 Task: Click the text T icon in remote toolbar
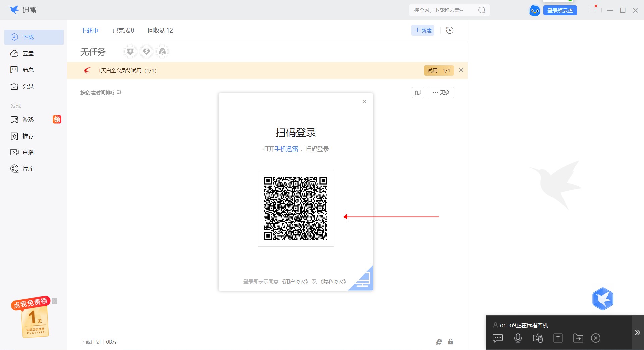tap(558, 338)
